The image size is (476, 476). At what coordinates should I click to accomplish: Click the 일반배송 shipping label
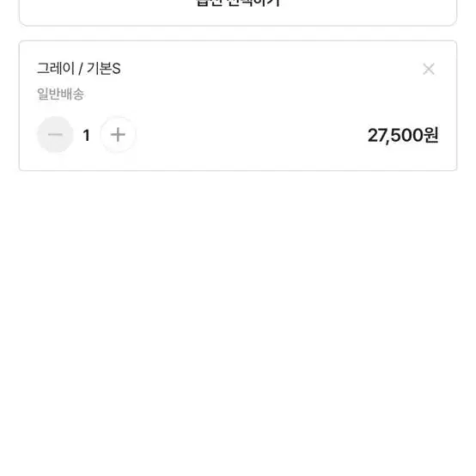(60, 94)
